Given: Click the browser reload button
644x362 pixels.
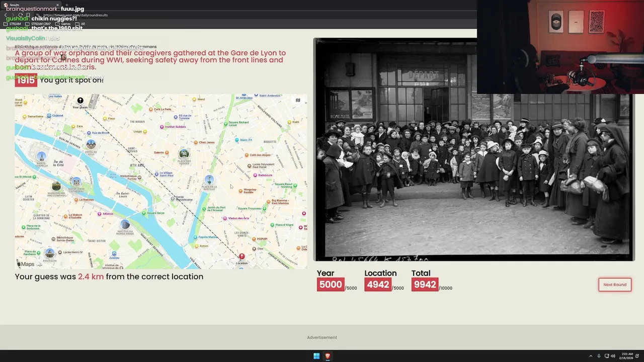Looking at the screenshot, I should click(22, 15).
